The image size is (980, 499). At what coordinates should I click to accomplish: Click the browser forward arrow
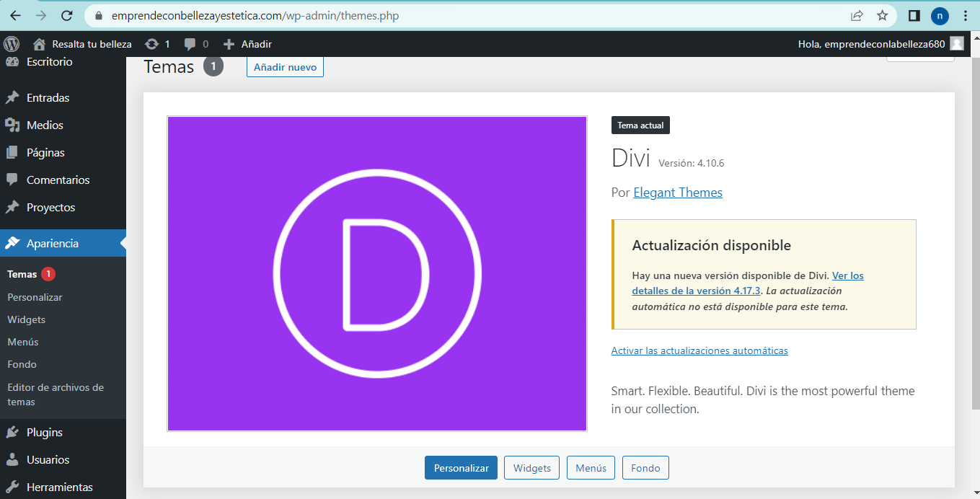click(41, 15)
